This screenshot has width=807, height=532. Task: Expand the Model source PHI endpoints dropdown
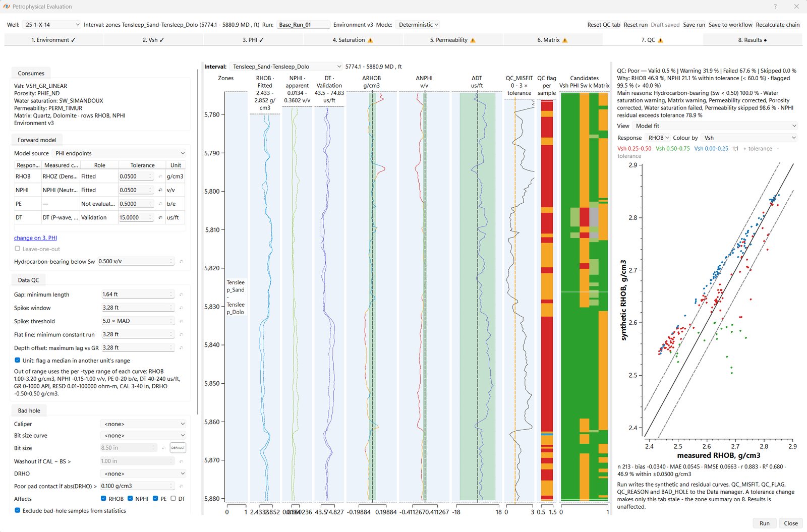coord(120,153)
